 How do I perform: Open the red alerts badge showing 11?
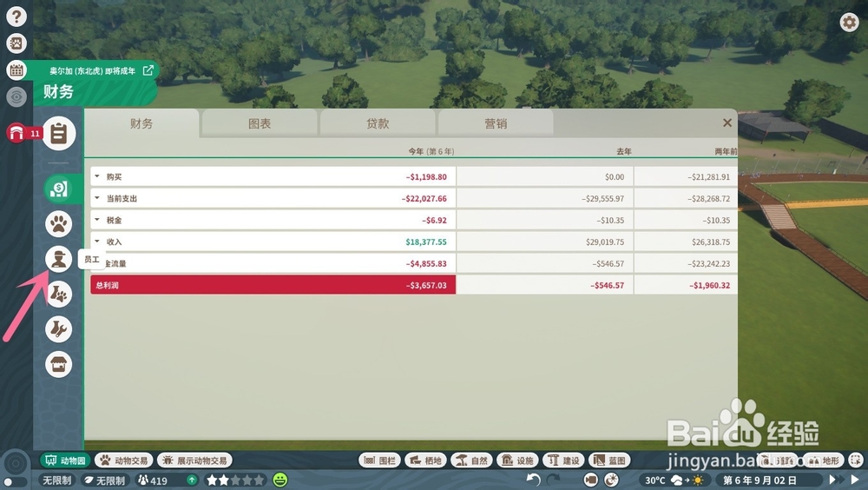coord(24,133)
